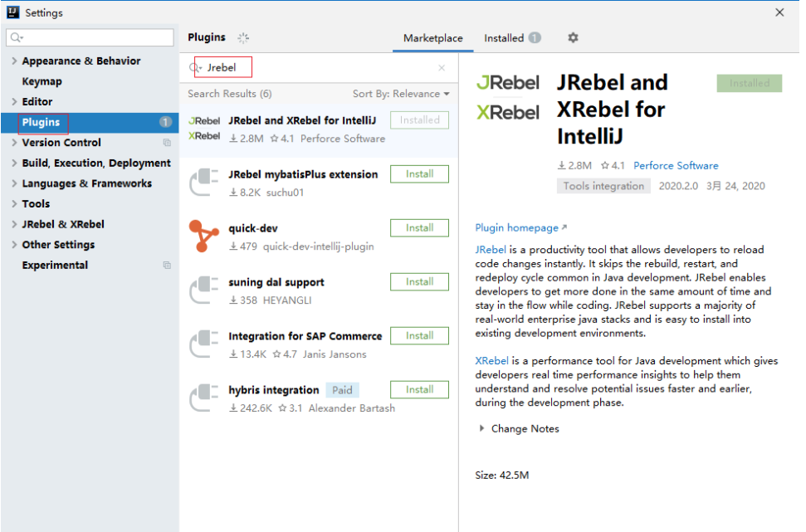Screen dimensions: 806x532
Task: Click the Size: 42.5M text
Action: [501, 476]
